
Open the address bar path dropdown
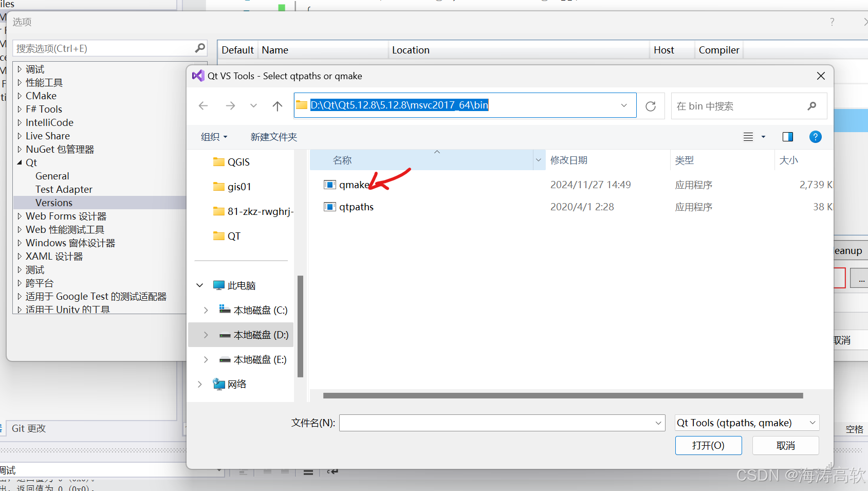tap(623, 105)
